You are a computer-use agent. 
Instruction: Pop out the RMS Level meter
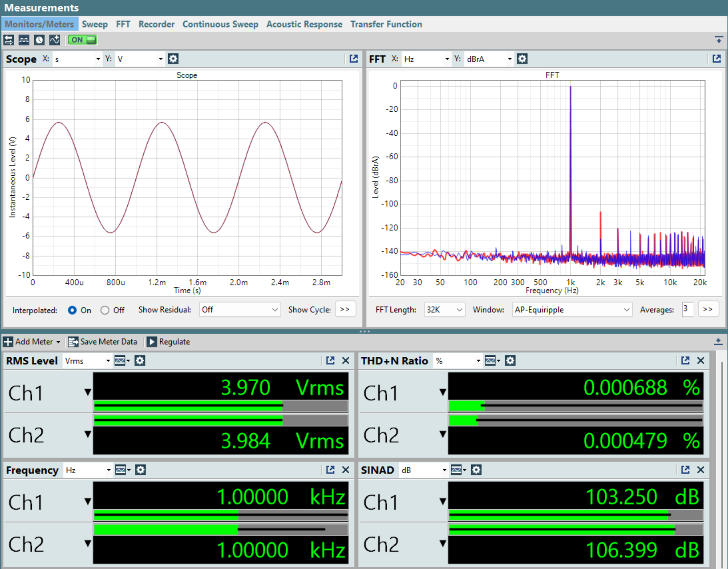pos(330,361)
